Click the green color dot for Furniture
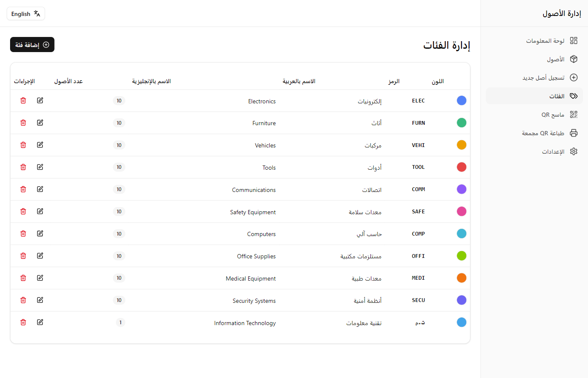This screenshot has width=588, height=378. click(x=462, y=123)
